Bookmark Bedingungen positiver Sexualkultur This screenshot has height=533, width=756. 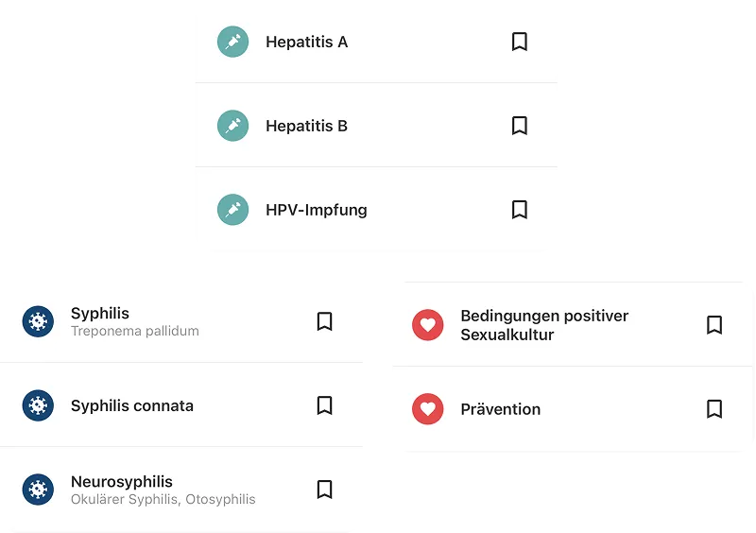tap(714, 325)
